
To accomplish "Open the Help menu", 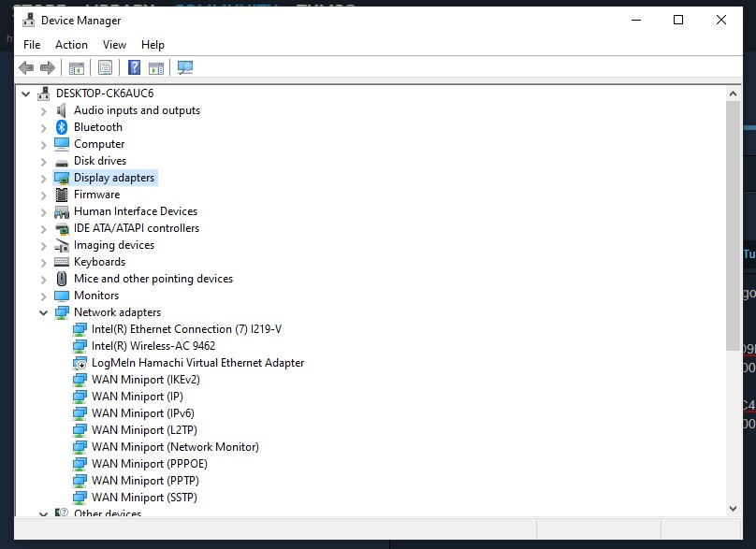I will tap(153, 45).
